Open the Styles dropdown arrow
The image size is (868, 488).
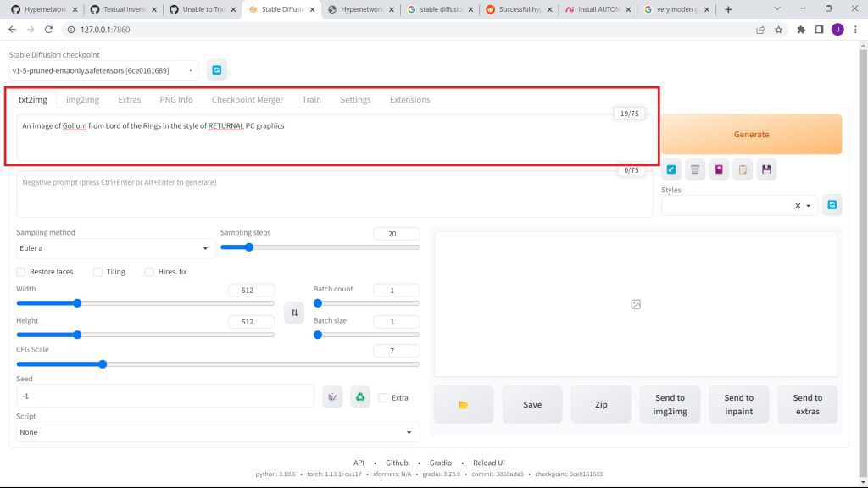pos(809,206)
